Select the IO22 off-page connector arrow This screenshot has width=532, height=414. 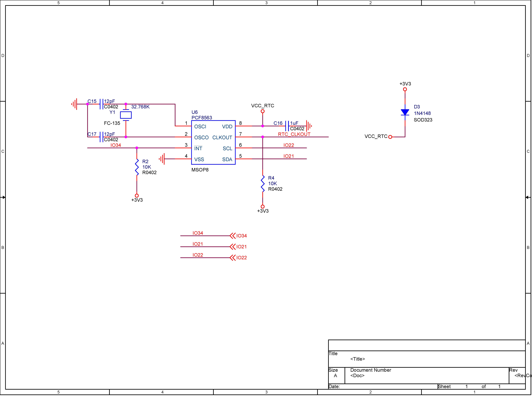[x=233, y=258]
